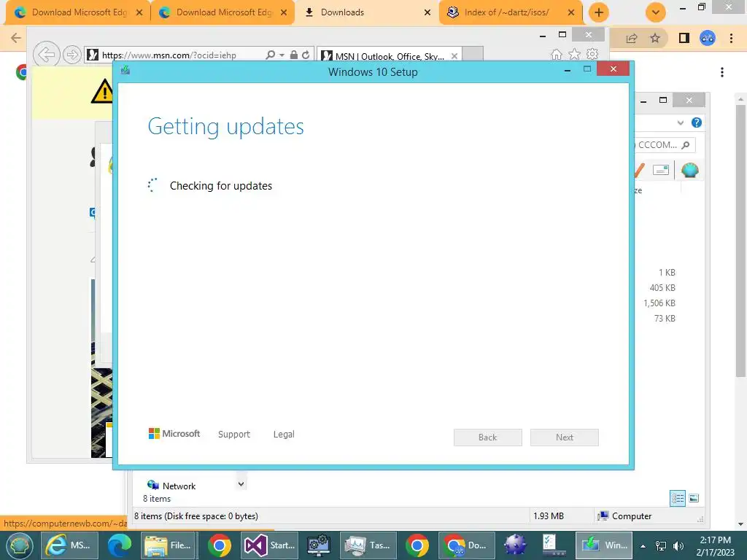
Task: Open Microsoft Edge from taskbar
Action: tap(120, 545)
